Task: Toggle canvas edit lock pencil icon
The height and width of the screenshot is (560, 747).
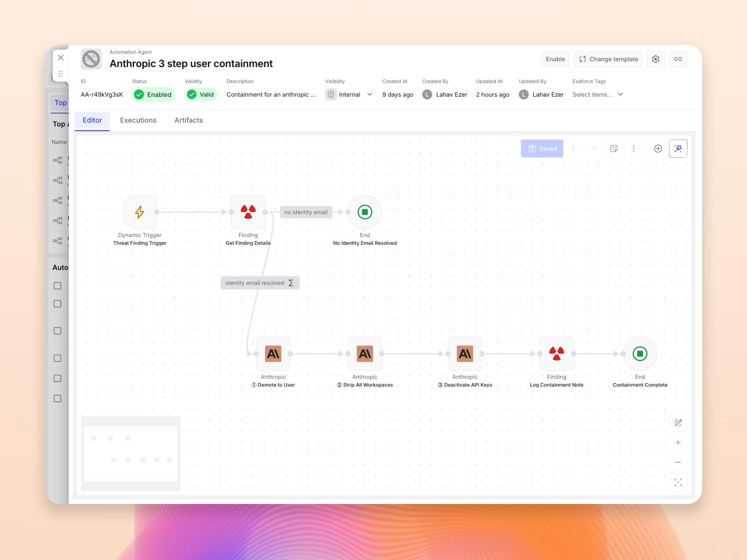Action: coord(678,423)
